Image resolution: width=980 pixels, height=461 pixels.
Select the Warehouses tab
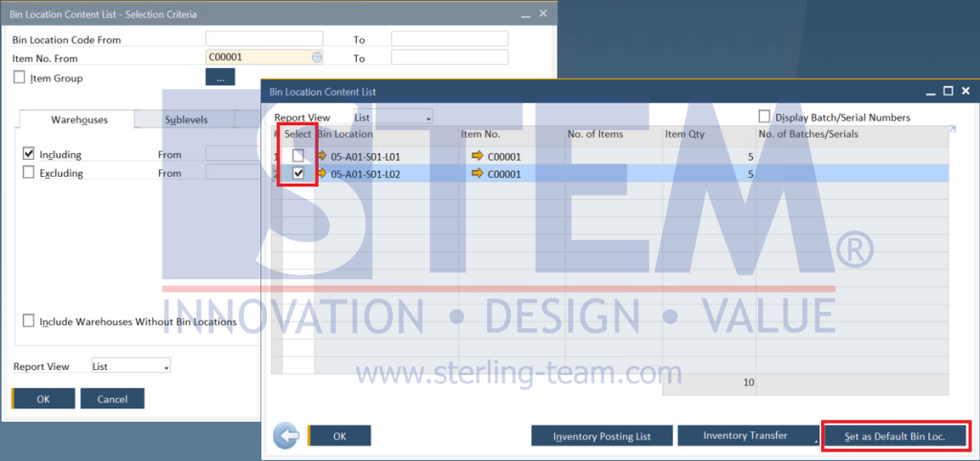click(78, 120)
